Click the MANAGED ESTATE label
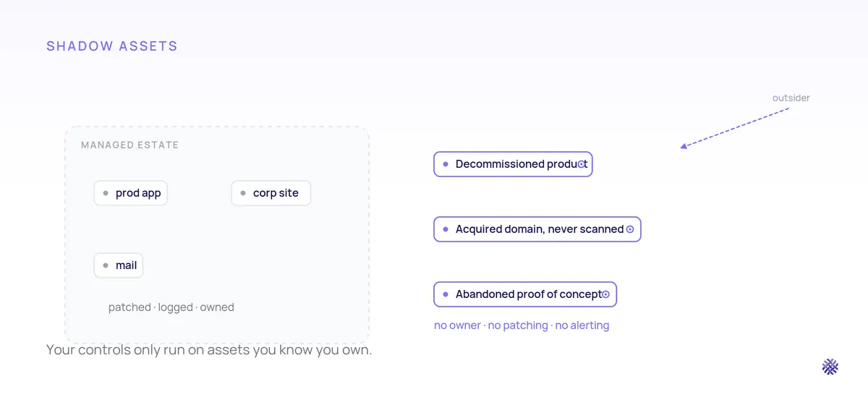The image size is (868, 405). pos(129,145)
